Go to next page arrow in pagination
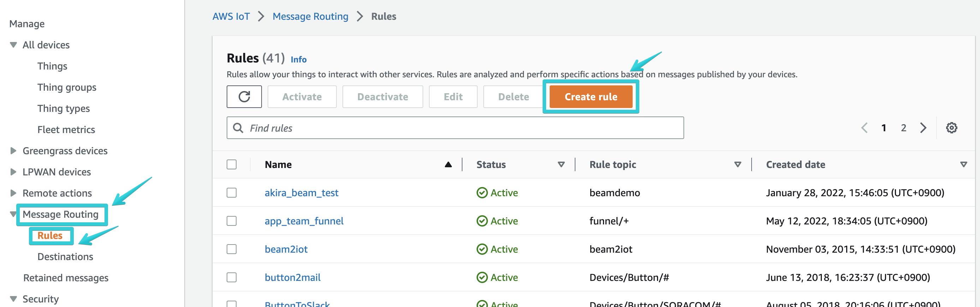The height and width of the screenshot is (307, 980). click(x=923, y=128)
